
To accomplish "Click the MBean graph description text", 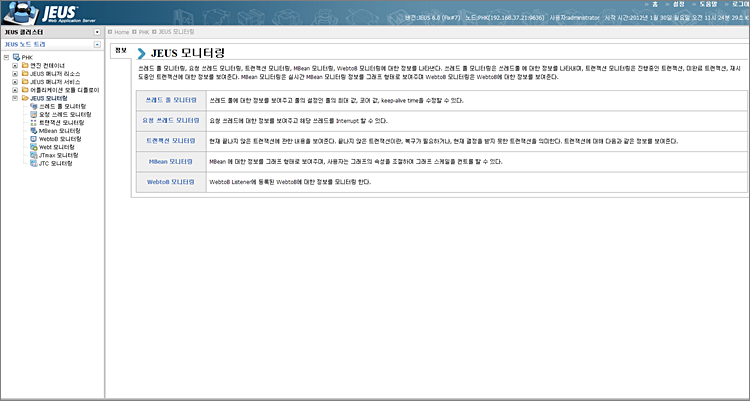I will 356,162.
